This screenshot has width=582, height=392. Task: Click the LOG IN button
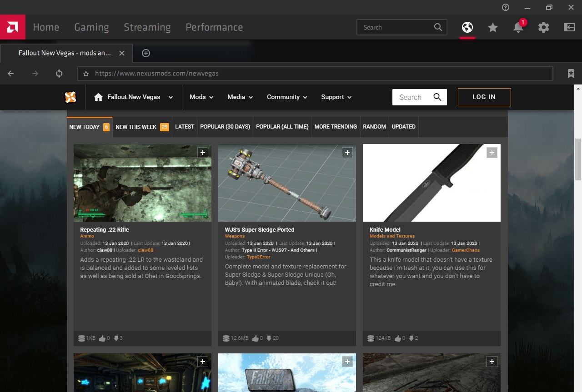[x=484, y=97]
